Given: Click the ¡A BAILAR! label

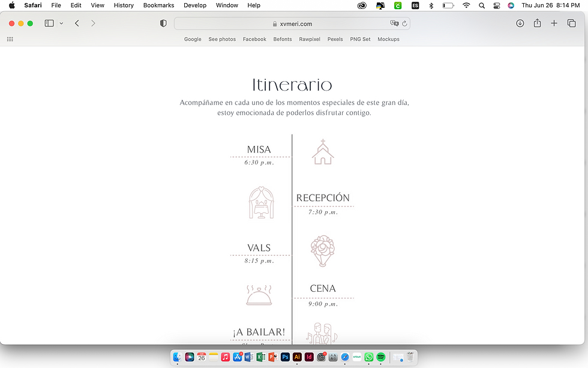Looking at the screenshot, I should click(x=259, y=332).
